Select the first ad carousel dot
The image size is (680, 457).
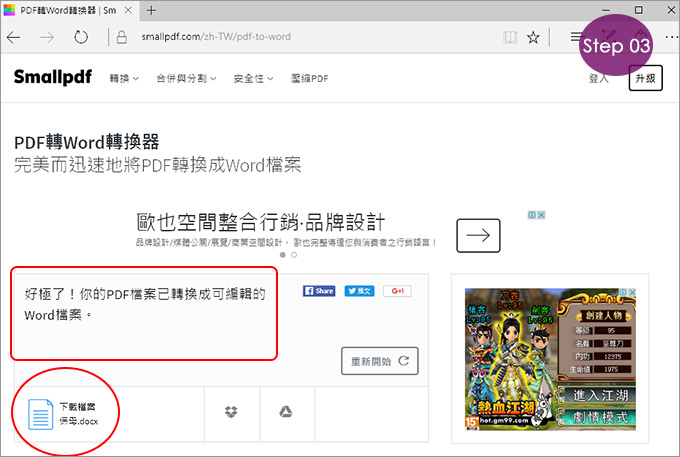(x=283, y=255)
